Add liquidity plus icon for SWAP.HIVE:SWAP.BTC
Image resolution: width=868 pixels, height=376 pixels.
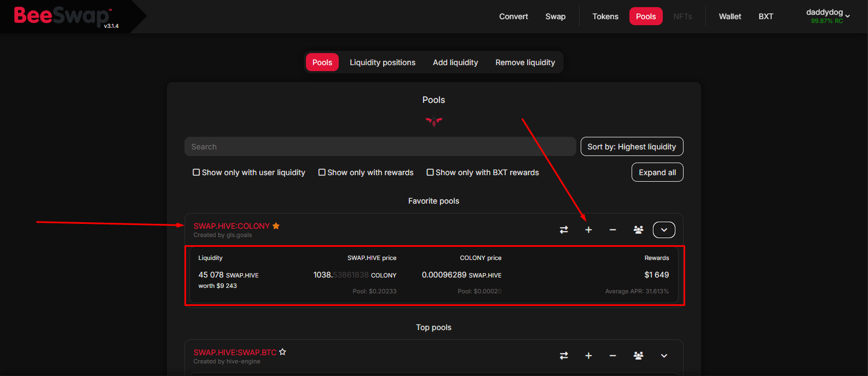tap(588, 356)
